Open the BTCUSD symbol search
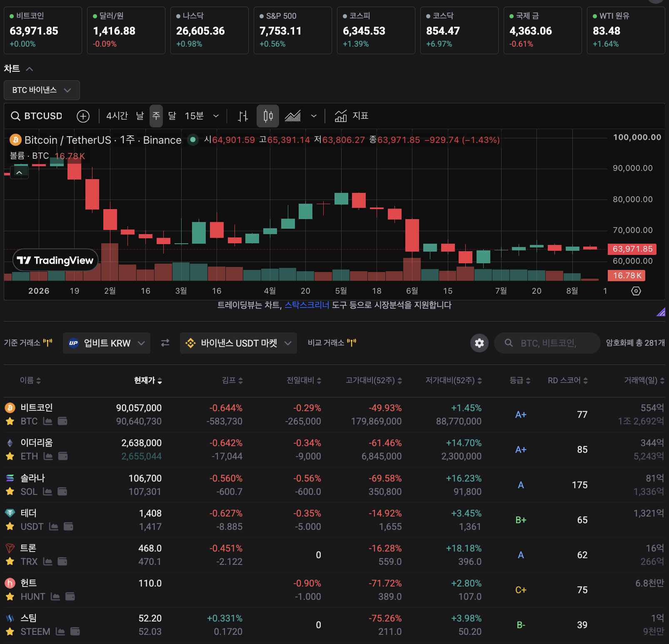The image size is (669, 644). coord(36,116)
